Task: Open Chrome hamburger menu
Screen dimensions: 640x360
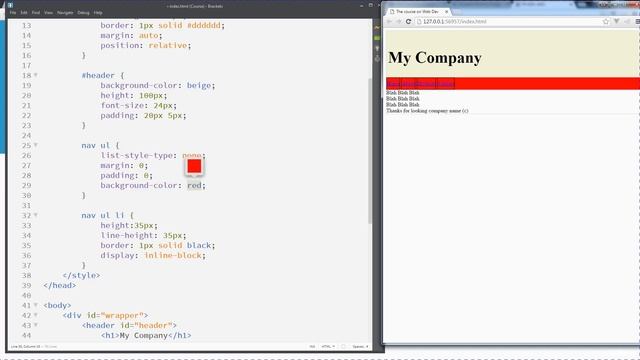Action: 637,22
